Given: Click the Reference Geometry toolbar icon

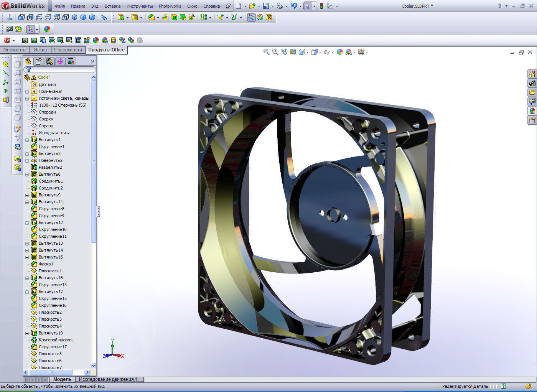Looking at the screenshot, I should point(220,17).
